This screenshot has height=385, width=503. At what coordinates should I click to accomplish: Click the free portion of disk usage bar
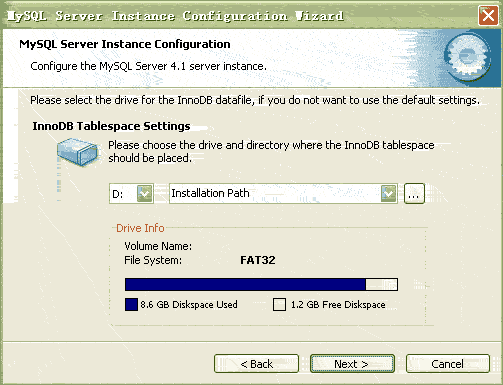pos(381,285)
